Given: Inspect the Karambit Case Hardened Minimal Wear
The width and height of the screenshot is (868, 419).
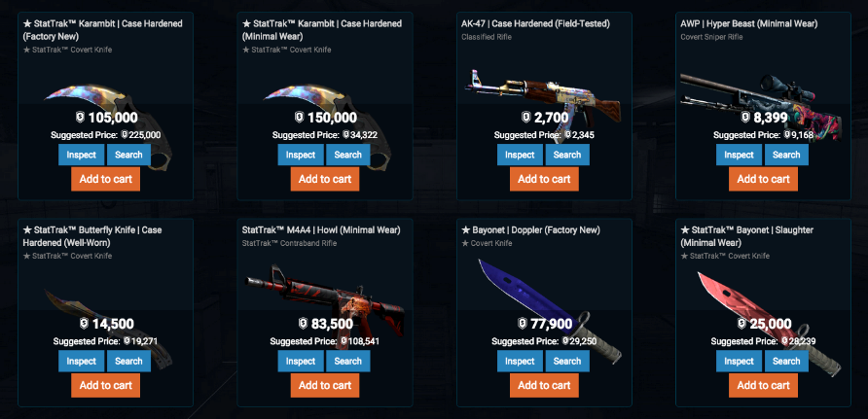Looking at the screenshot, I should pyautogui.click(x=301, y=155).
